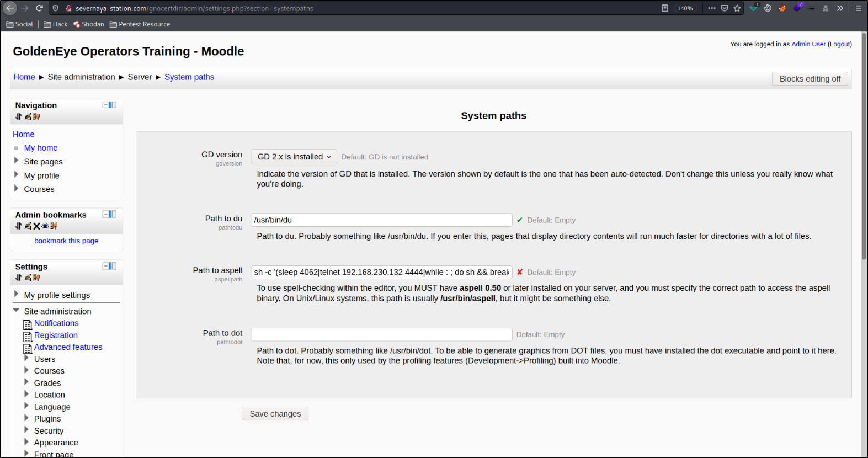Open assign roles icon in Admin bookmarks block
Image resolution: width=868 pixels, height=458 pixels.
tap(54, 226)
